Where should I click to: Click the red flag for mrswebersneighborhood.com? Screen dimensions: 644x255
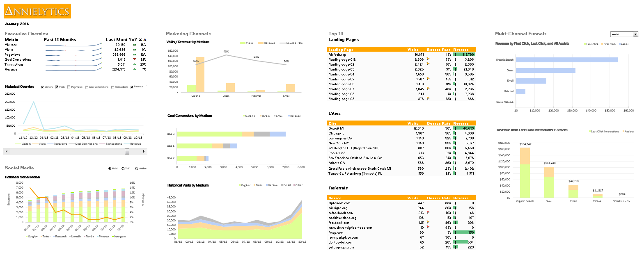coord(428,228)
